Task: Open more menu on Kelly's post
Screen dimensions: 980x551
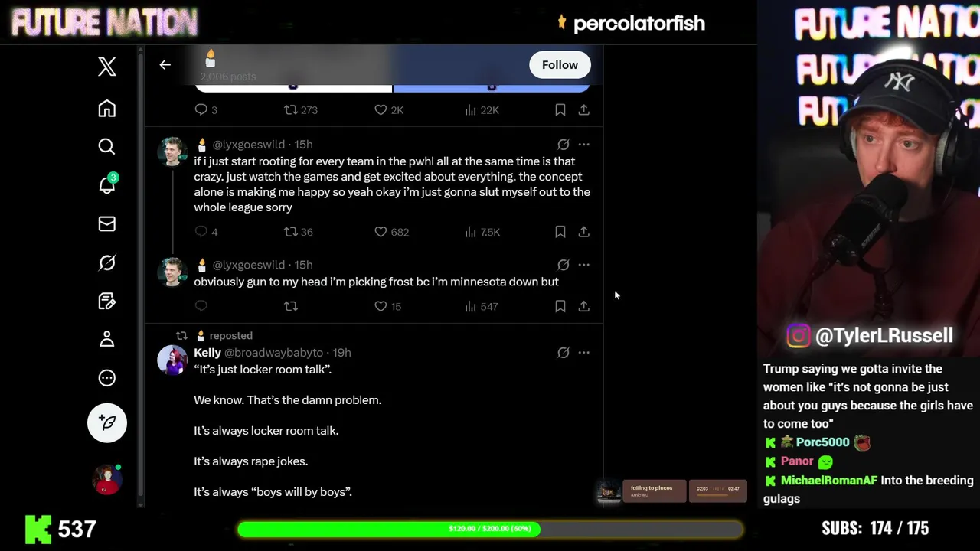Action: pyautogui.click(x=583, y=353)
